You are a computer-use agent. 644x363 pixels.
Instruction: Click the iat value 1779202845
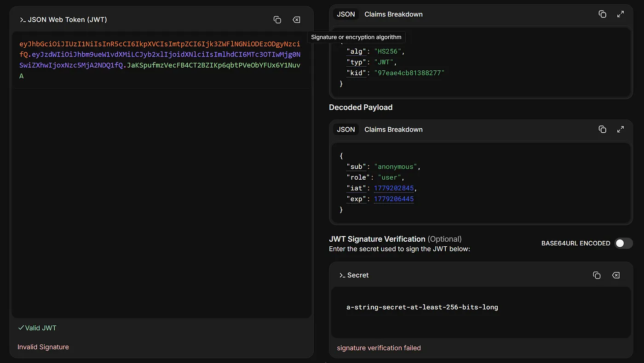394,188
